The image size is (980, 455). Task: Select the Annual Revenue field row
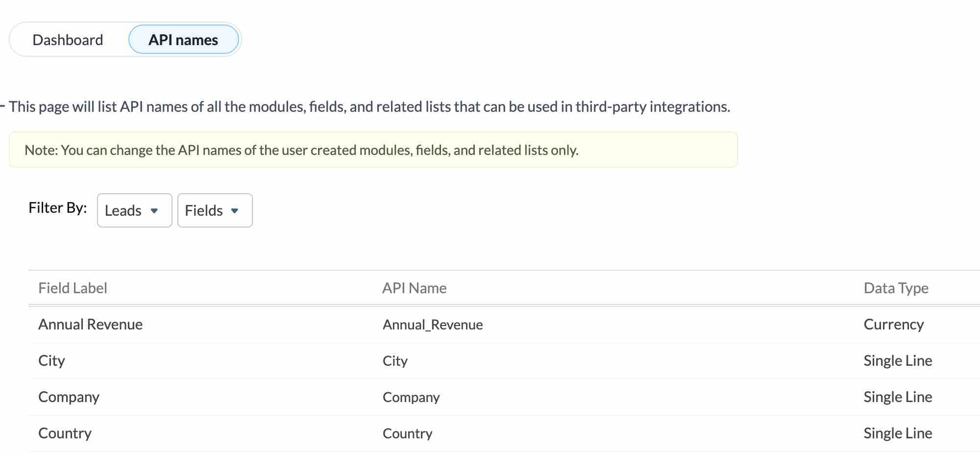(x=91, y=324)
